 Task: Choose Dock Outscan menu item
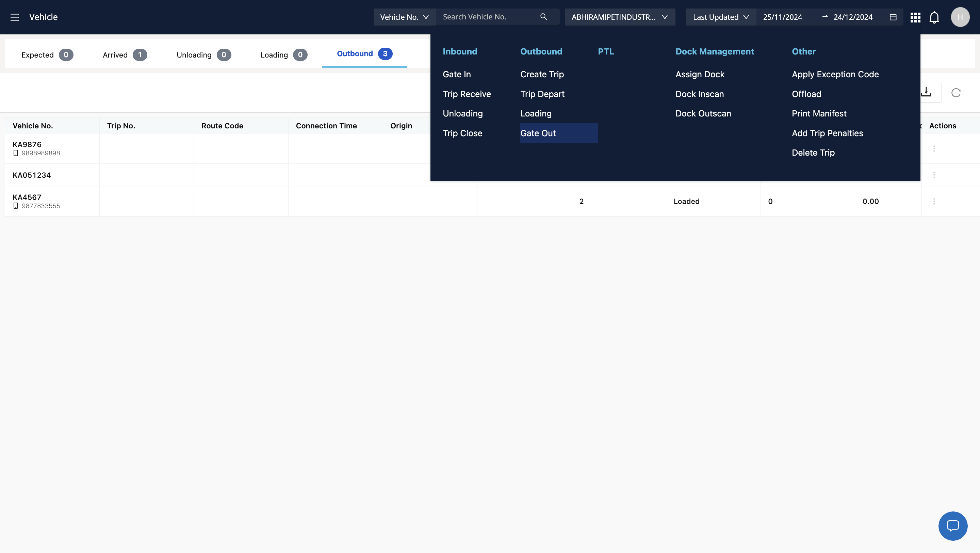(x=703, y=113)
